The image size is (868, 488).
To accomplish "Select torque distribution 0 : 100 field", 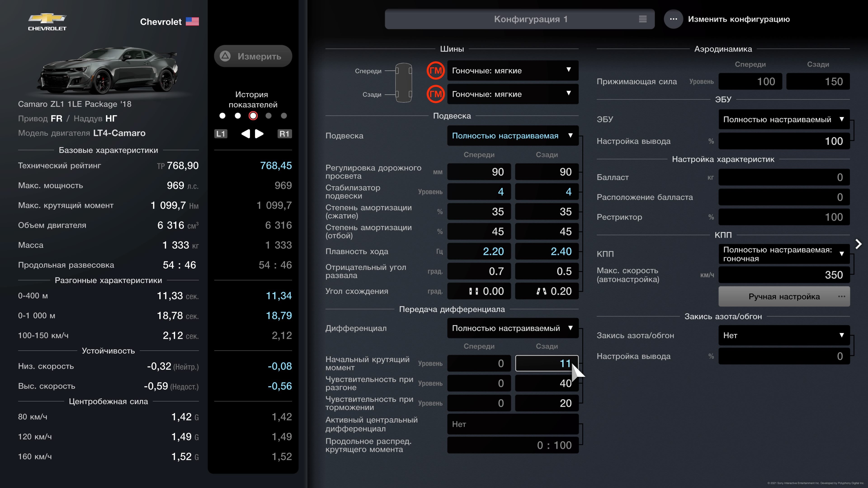I will (512, 445).
